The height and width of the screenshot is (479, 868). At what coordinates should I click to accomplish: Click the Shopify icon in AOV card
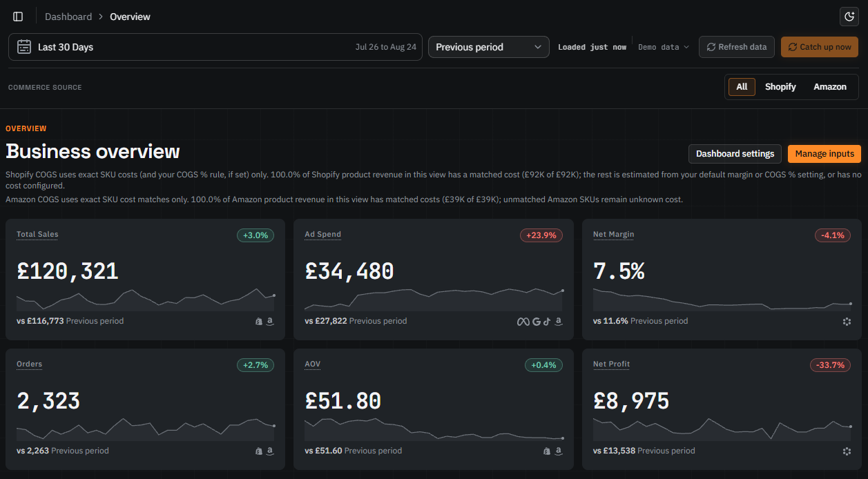click(547, 451)
